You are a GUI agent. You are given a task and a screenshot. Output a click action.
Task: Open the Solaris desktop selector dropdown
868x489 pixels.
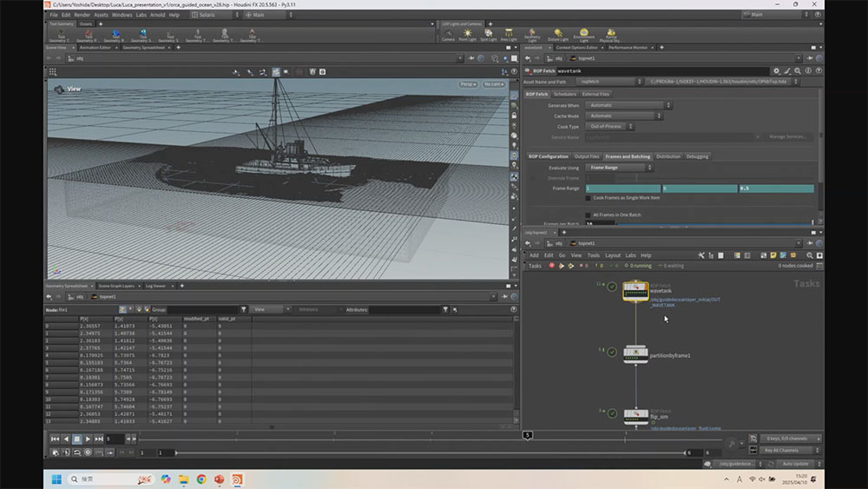[x=215, y=15]
